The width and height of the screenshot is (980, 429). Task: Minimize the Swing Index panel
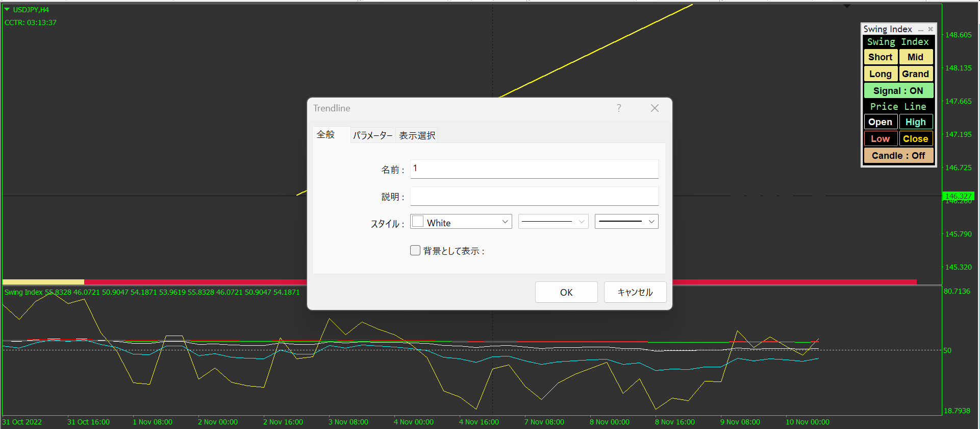pyautogui.click(x=921, y=30)
